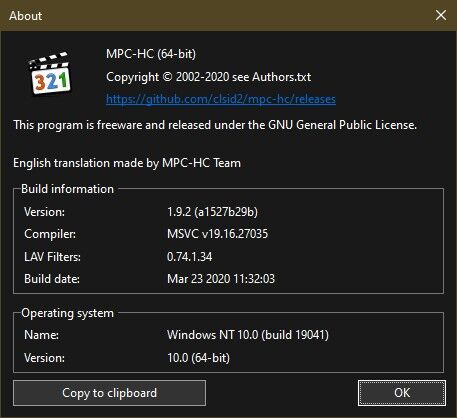Click the Compiler field label

[50, 234]
